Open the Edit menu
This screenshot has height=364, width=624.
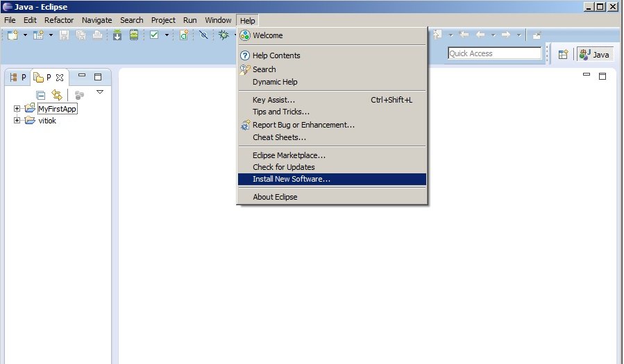[x=30, y=20]
